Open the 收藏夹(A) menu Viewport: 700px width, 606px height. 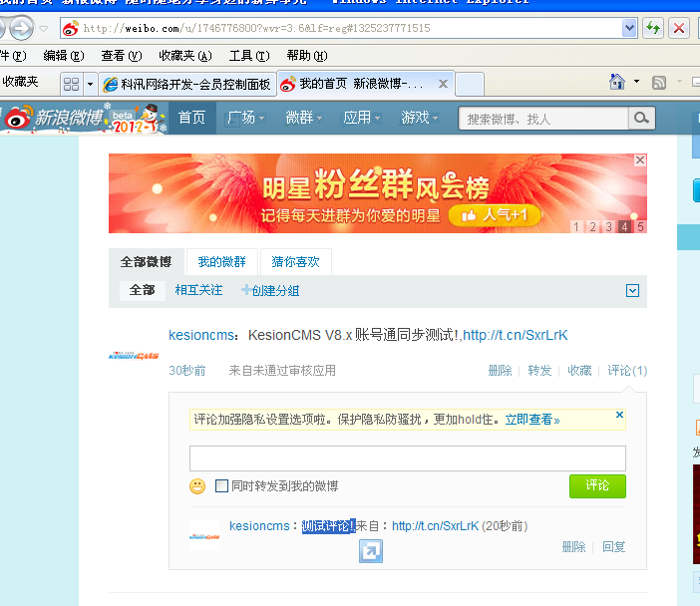[x=184, y=56]
